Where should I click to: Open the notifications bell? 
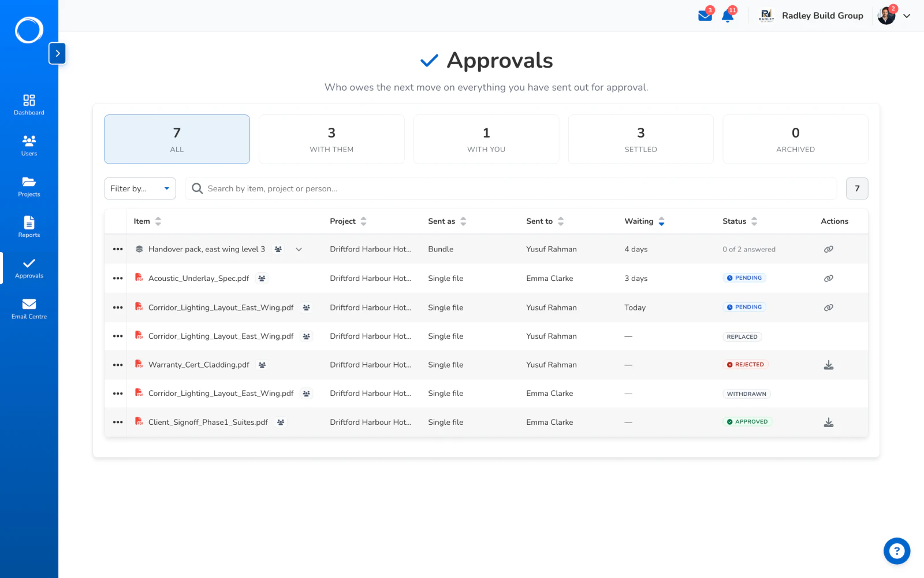click(x=728, y=16)
